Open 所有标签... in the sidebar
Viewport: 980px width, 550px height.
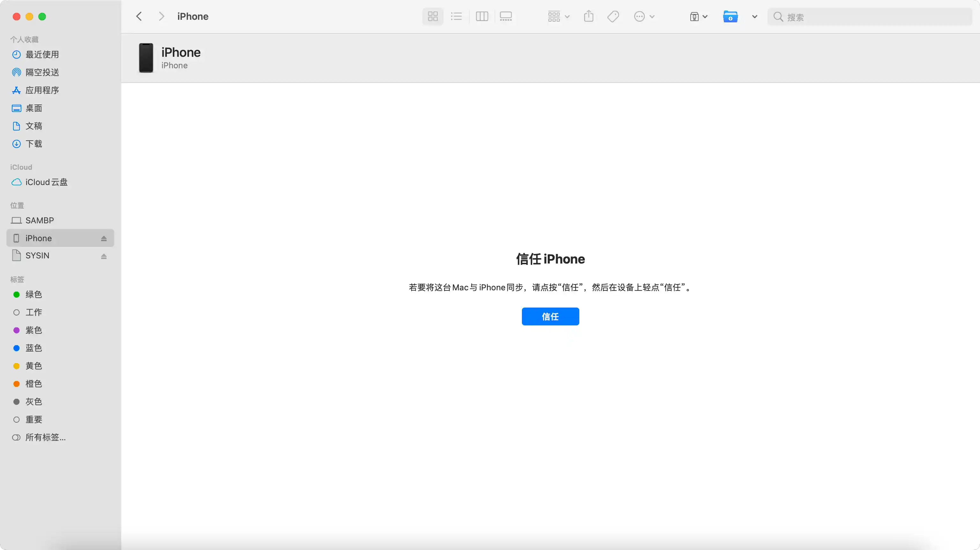pos(60,437)
